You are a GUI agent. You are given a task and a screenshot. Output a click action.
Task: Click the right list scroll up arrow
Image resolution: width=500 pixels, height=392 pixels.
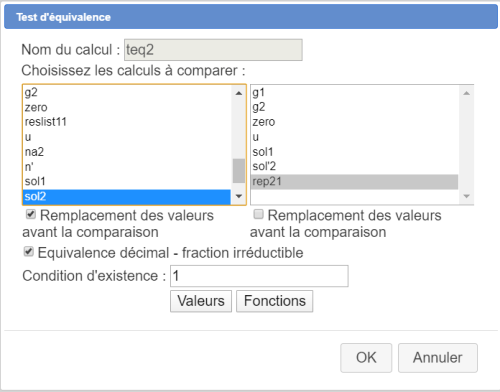coord(466,93)
